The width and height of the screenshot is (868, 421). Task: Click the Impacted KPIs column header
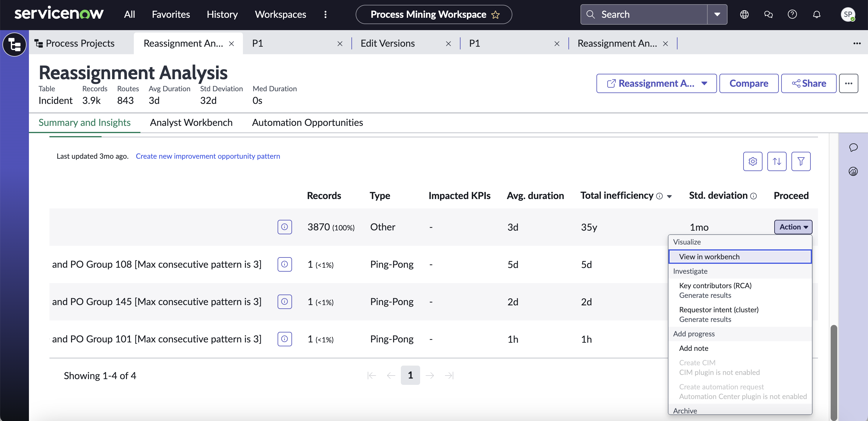click(x=459, y=196)
